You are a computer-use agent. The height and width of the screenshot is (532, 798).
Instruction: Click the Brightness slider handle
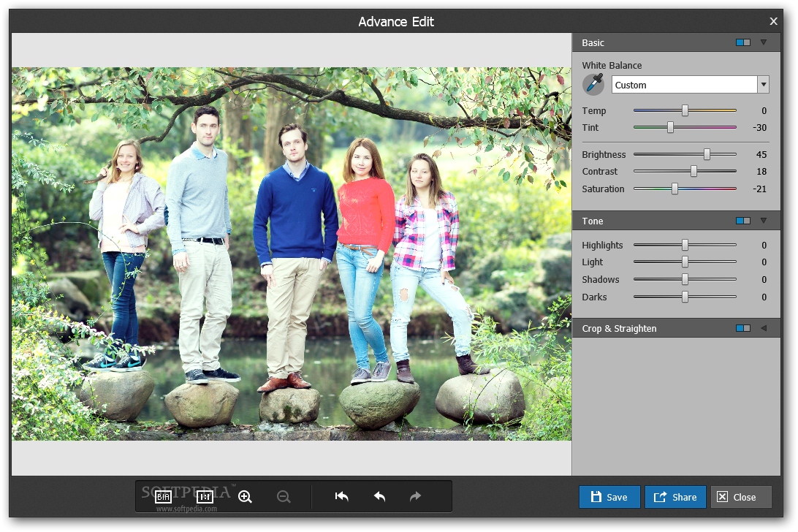(x=707, y=155)
